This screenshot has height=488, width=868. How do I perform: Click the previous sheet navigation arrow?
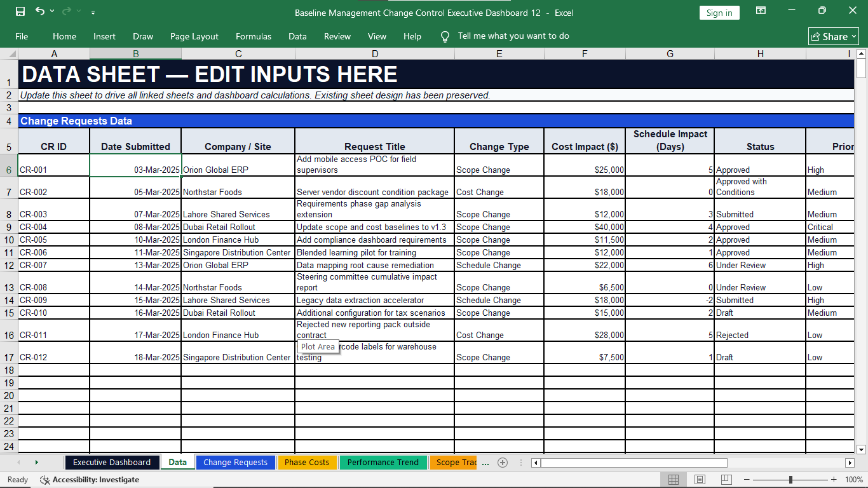click(18, 462)
